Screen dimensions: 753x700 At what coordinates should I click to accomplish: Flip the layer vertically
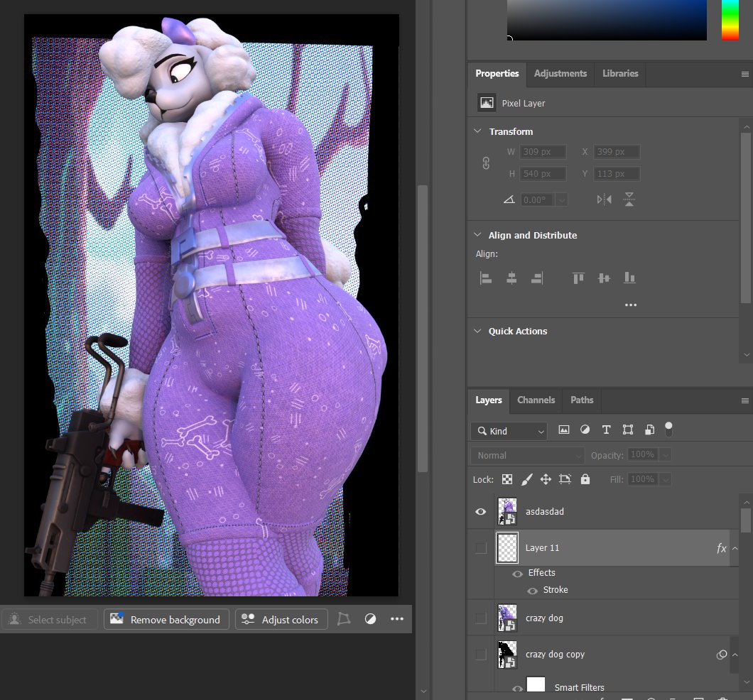point(629,199)
